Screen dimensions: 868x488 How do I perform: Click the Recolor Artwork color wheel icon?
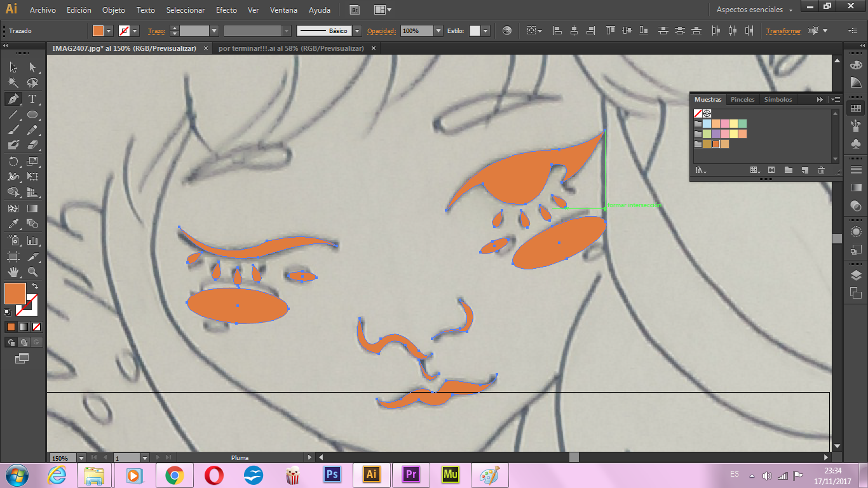506,30
